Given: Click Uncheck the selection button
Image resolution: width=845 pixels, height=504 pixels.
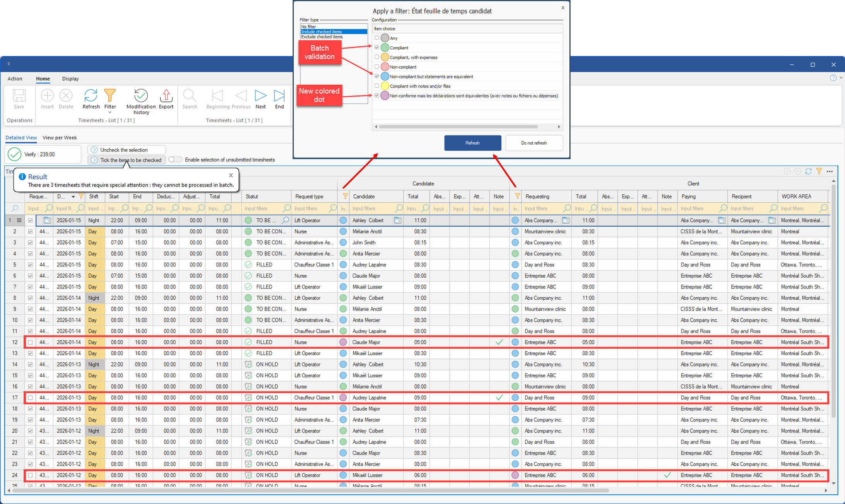Looking at the screenshot, I should [127, 150].
